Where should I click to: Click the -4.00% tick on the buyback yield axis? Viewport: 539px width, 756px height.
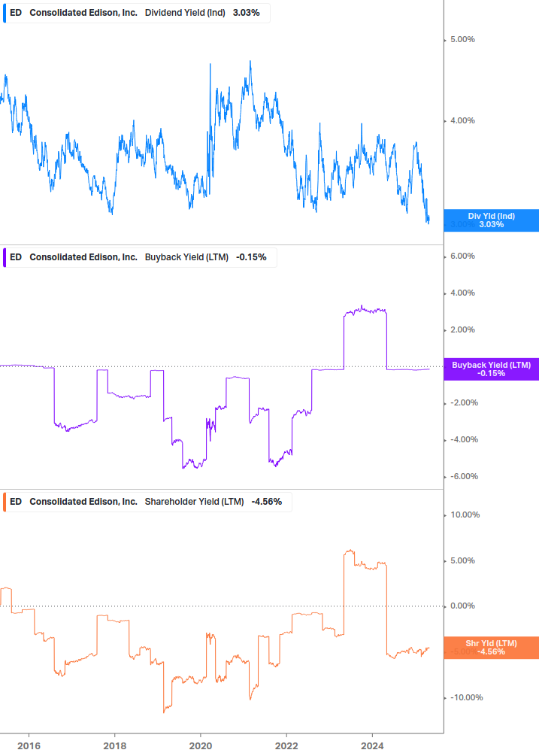pyautogui.click(x=464, y=440)
